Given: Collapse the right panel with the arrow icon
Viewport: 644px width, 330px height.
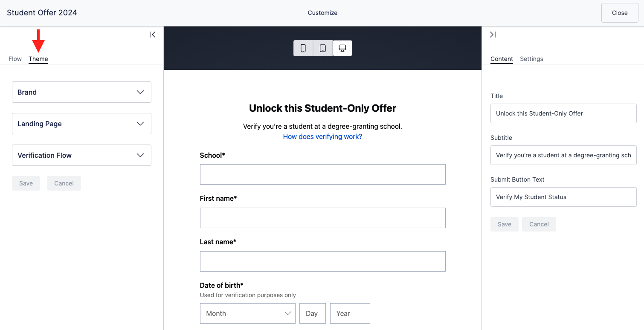Looking at the screenshot, I should (493, 35).
